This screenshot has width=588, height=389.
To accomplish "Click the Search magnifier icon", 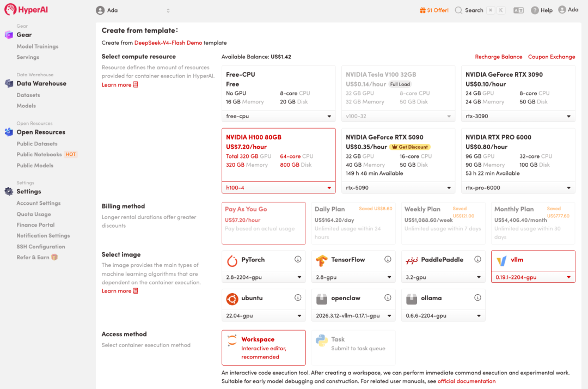I will (458, 10).
